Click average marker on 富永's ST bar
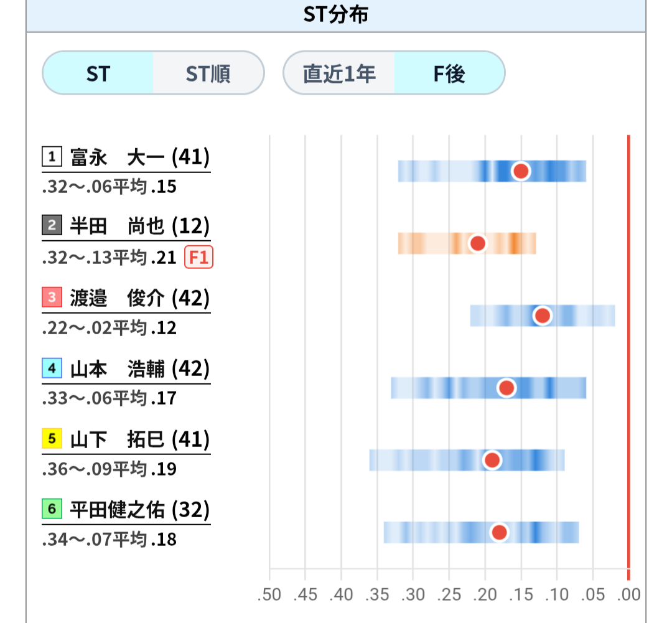This screenshot has width=672, height=623. pyautogui.click(x=521, y=171)
